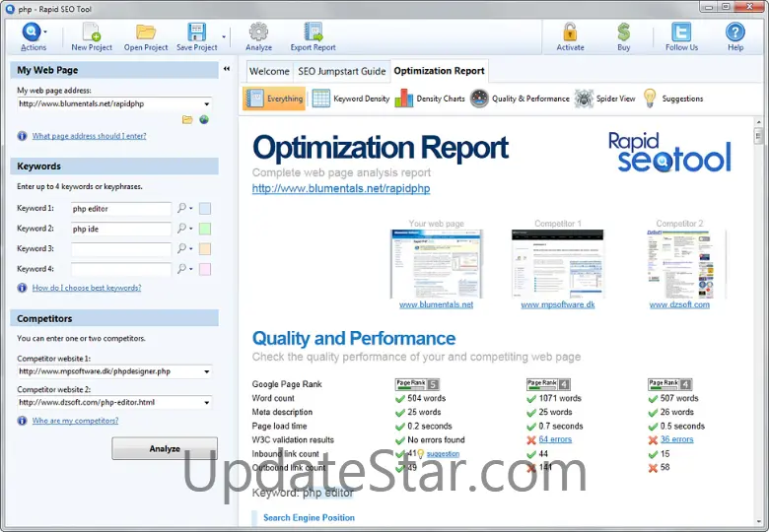Open 'Who are my competitors?' link
The height and width of the screenshot is (532, 769).
[75, 421]
